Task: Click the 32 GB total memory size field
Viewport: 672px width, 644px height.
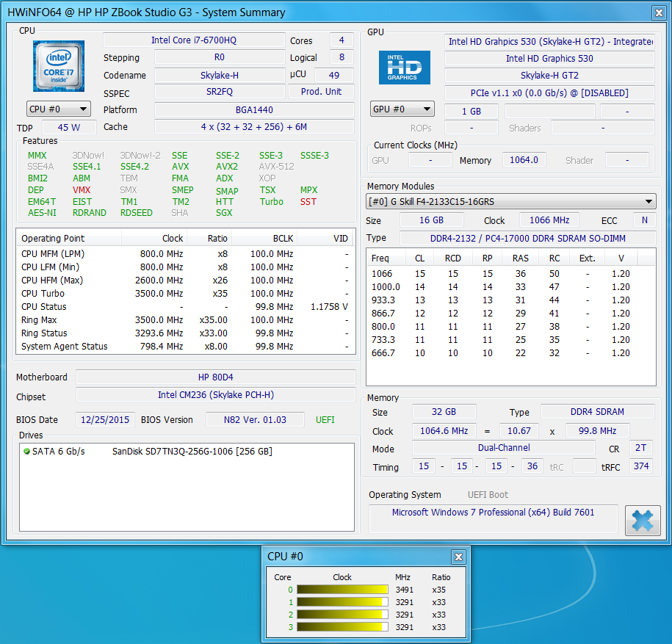Action: (444, 412)
